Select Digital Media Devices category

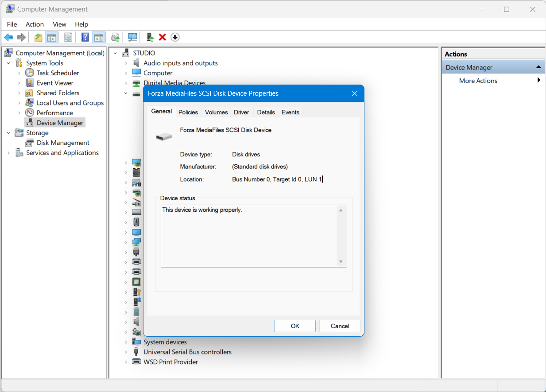click(174, 83)
